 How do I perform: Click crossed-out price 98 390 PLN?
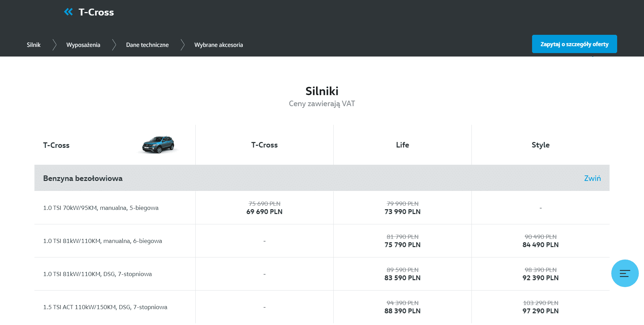(x=541, y=270)
